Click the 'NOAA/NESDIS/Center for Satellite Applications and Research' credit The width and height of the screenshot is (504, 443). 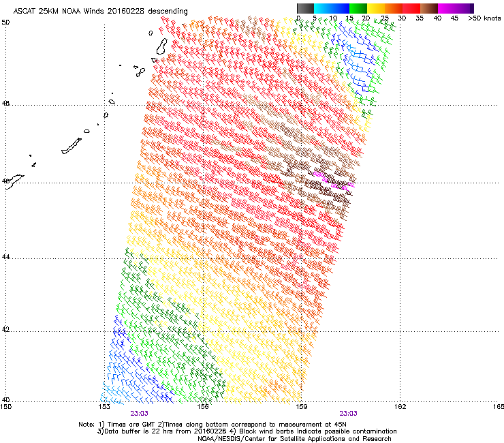pos(294,439)
